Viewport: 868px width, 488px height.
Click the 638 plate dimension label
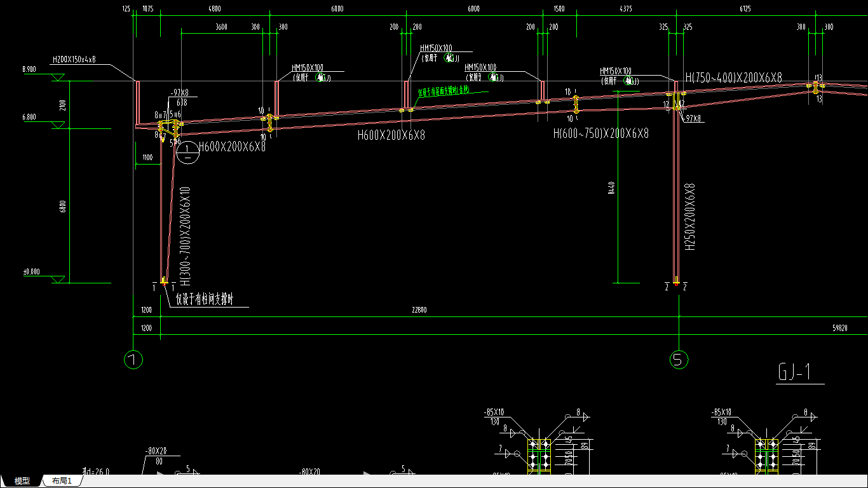[x=181, y=102]
